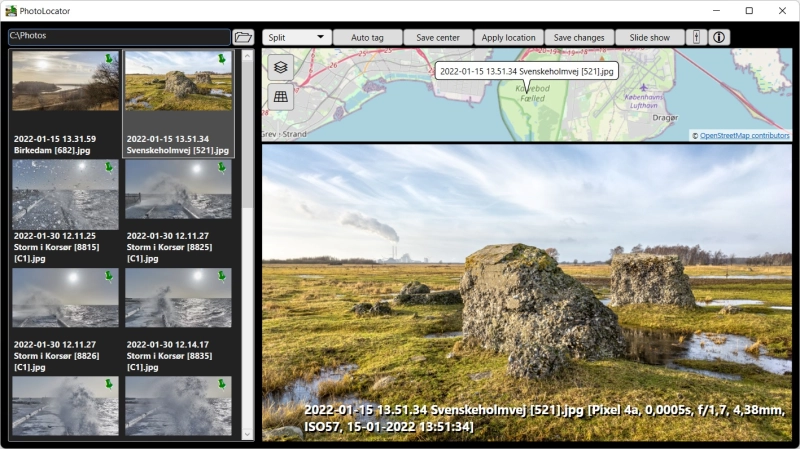Click the settings slider icon in toolbar
The width and height of the screenshot is (800, 449).
(697, 37)
